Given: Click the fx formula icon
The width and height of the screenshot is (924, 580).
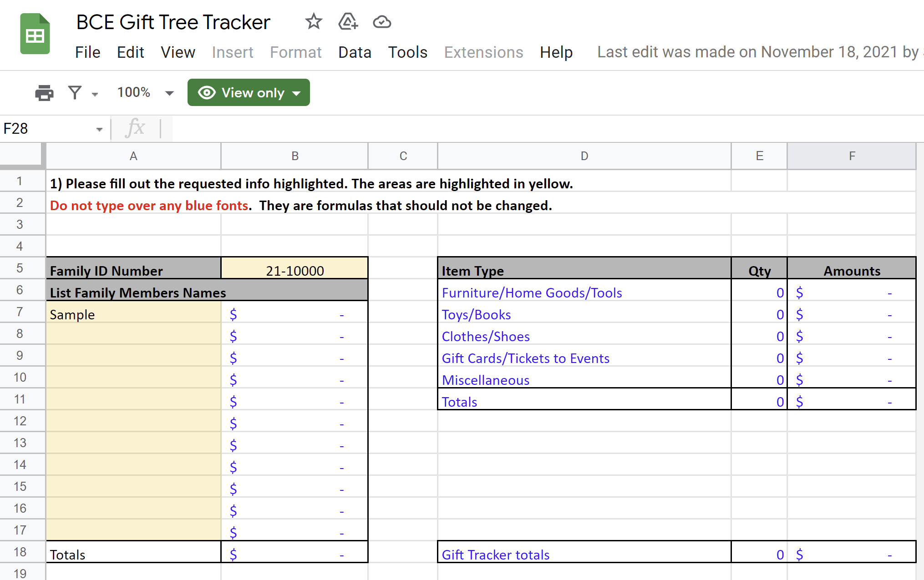Looking at the screenshot, I should coord(135,128).
